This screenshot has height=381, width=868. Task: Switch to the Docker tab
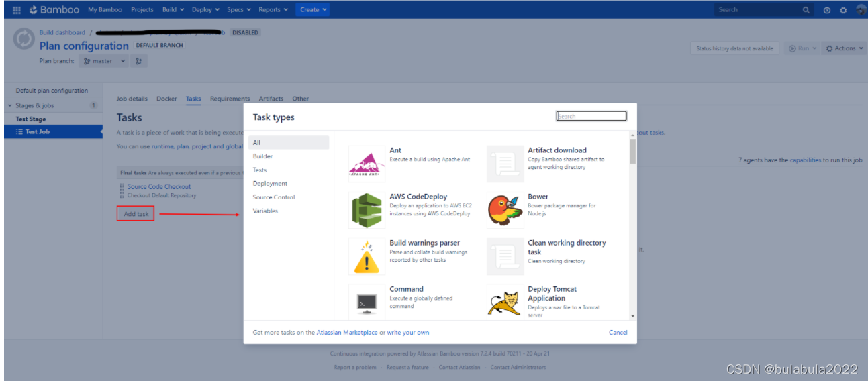point(166,99)
